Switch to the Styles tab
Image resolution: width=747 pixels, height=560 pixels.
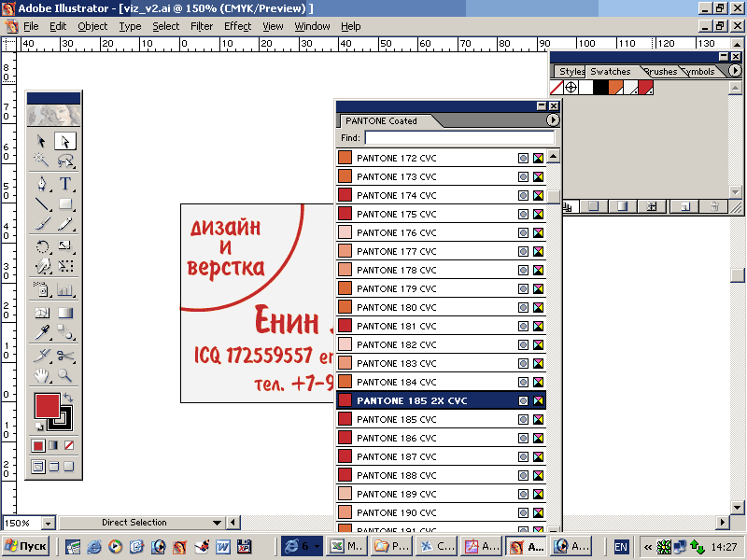click(x=571, y=72)
